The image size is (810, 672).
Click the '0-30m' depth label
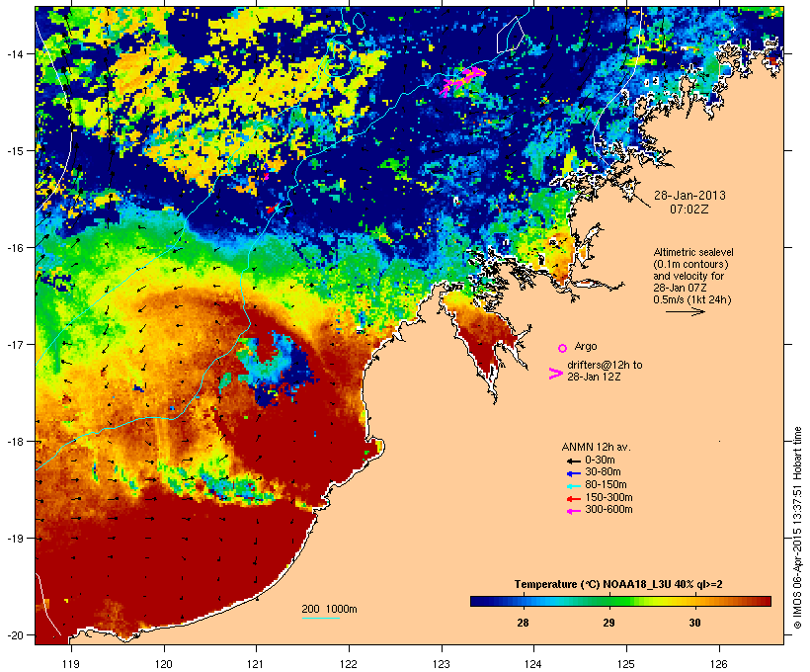[x=600, y=461]
